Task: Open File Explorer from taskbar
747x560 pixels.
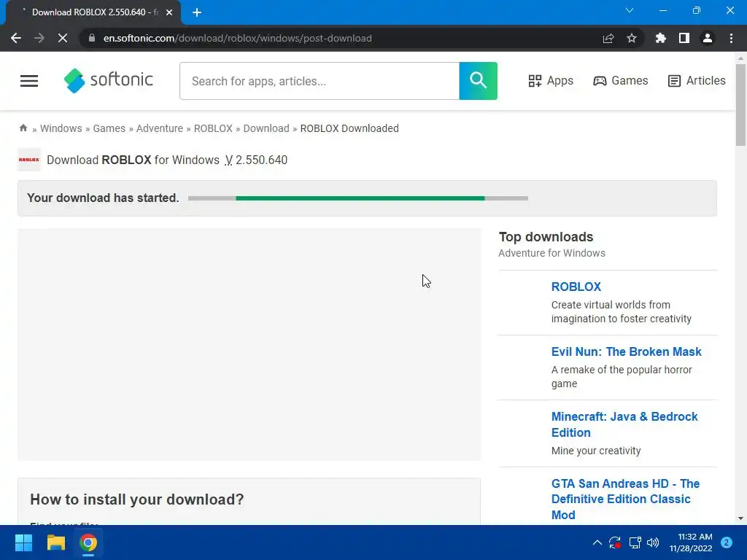Action: click(x=55, y=542)
